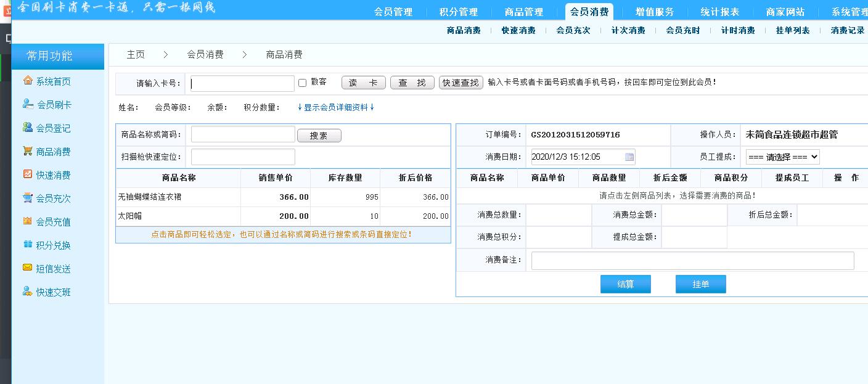Click the 积分兑换 gift icon
Image resolution: width=868 pixels, height=384 pixels.
(x=28, y=245)
